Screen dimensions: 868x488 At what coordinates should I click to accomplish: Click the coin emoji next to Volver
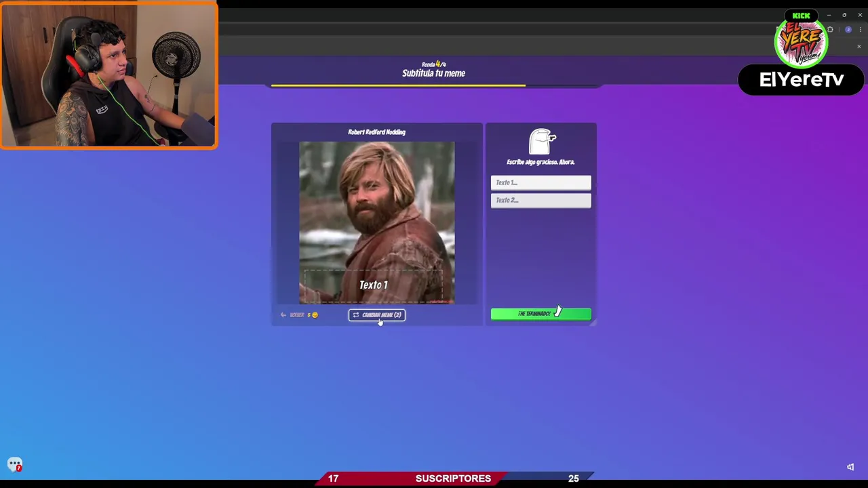pos(315,315)
